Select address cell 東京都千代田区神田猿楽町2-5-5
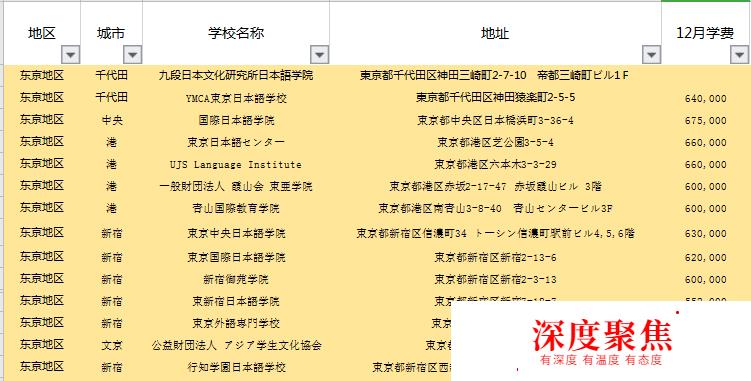751x381 pixels. click(x=495, y=98)
